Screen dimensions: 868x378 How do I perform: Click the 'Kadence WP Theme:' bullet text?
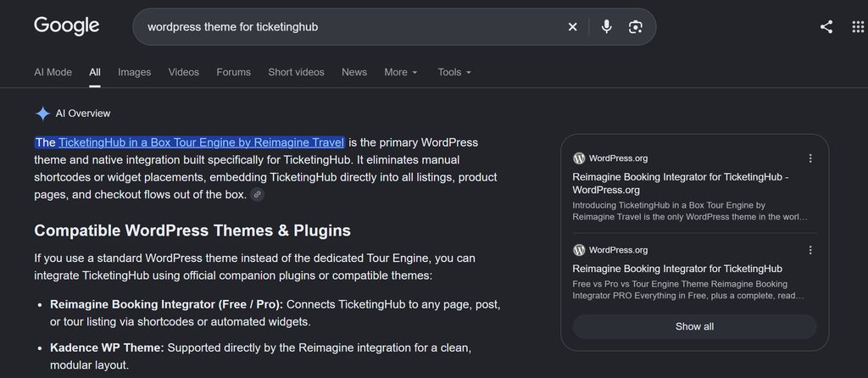(108, 348)
